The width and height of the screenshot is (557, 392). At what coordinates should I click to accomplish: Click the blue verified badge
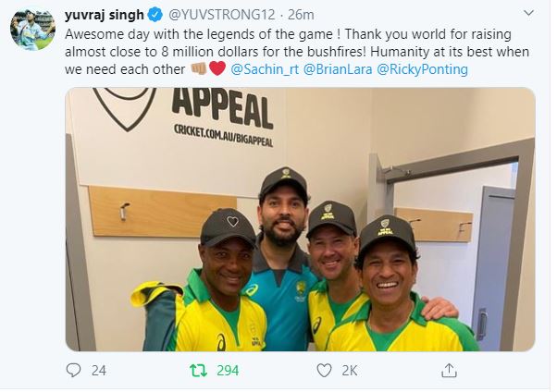(x=156, y=16)
